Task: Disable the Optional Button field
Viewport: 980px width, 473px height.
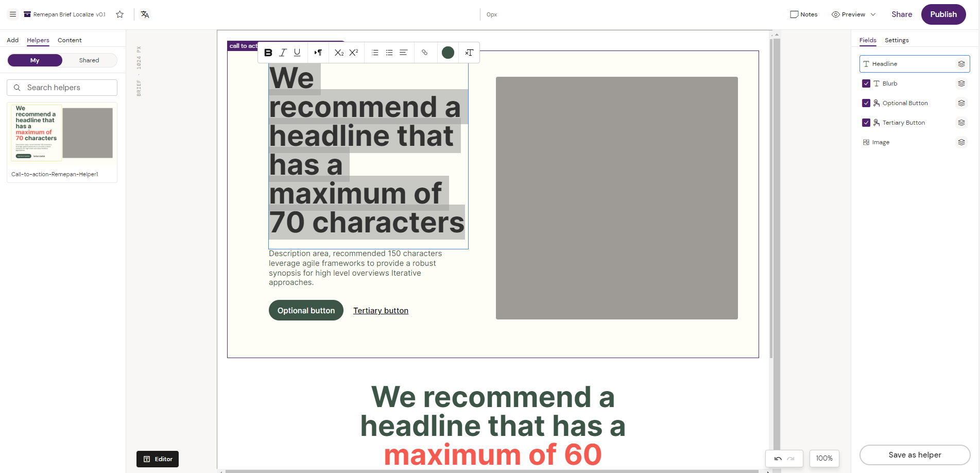Action: [866, 103]
